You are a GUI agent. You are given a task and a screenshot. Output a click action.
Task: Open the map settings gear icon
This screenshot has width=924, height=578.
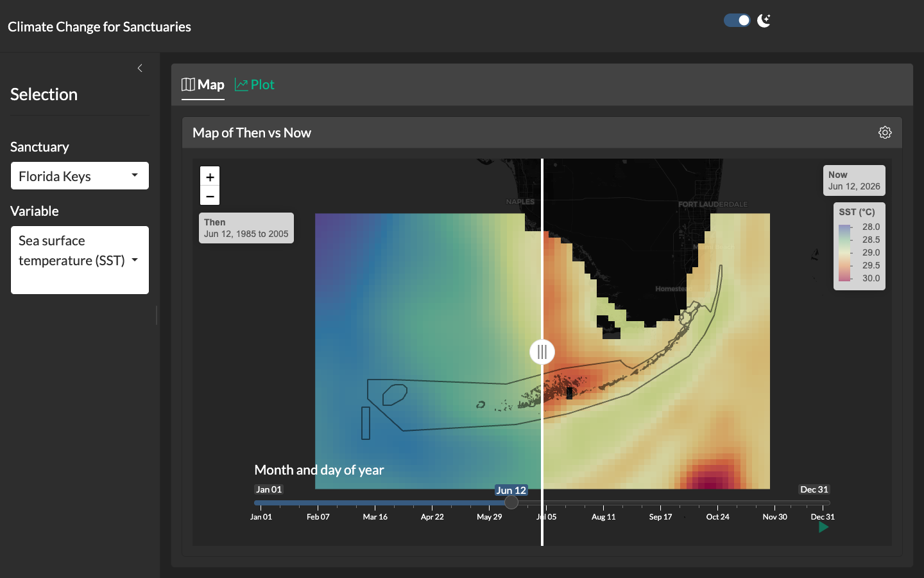[885, 132]
